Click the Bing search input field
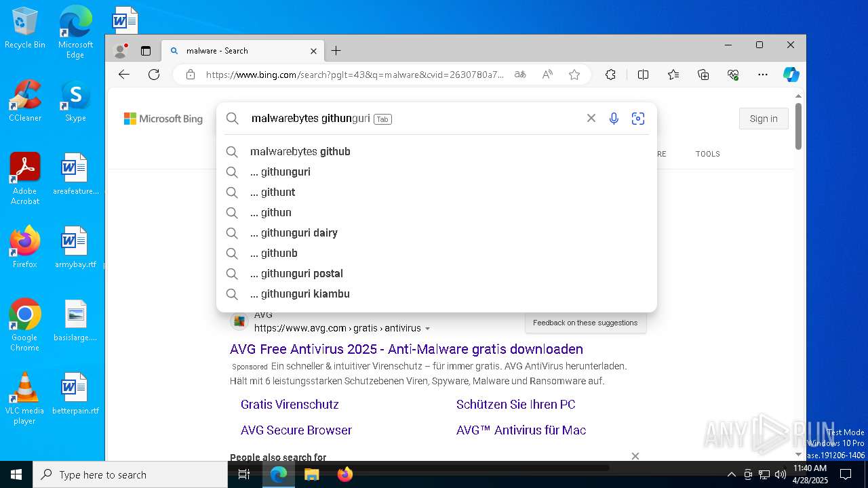 click(414, 119)
